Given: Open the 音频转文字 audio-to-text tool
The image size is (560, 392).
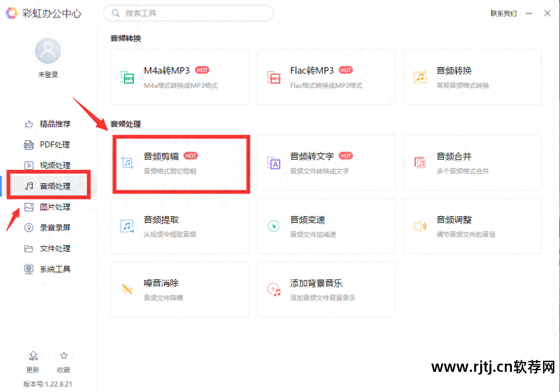Looking at the screenshot, I should coord(326,163).
